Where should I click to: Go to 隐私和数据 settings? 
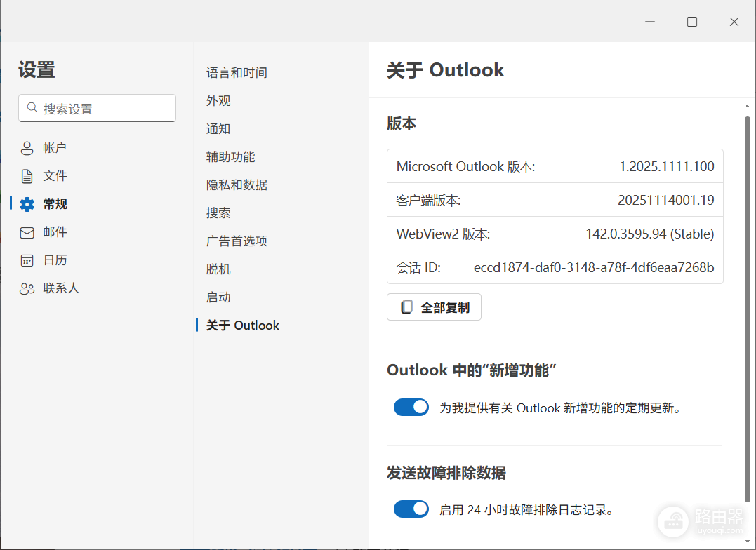click(237, 185)
